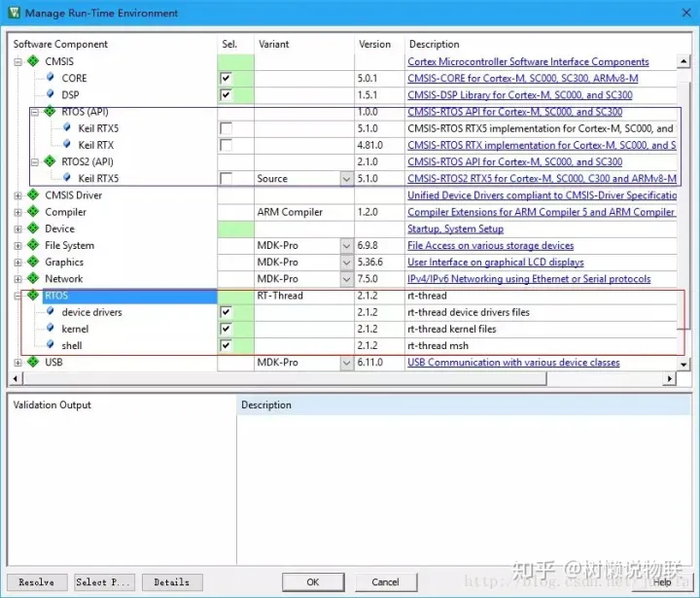Click the Network green diamond icon
This screenshot has height=598, width=700.
[x=33, y=279]
